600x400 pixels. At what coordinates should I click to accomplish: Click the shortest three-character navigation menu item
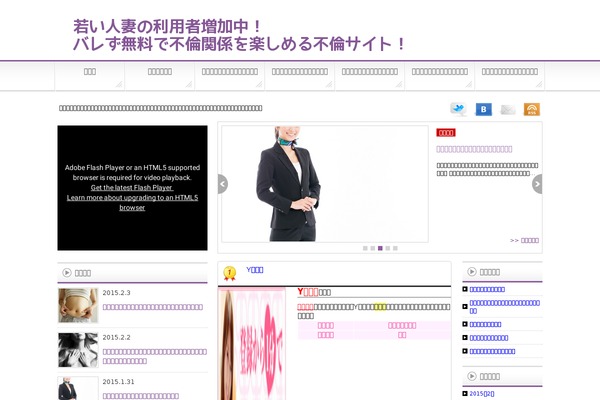click(90, 72)
